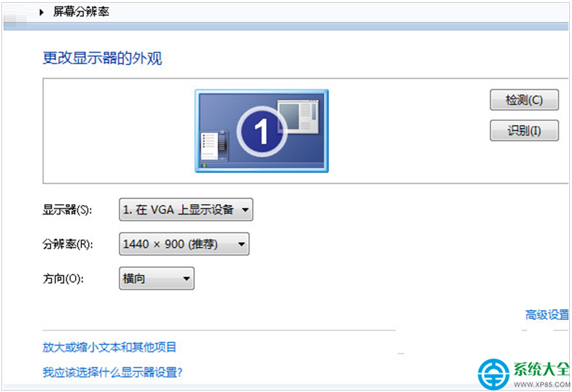Click the mini start menu icon in preview
Screen dimensions: 572x392
pos(214,146)
